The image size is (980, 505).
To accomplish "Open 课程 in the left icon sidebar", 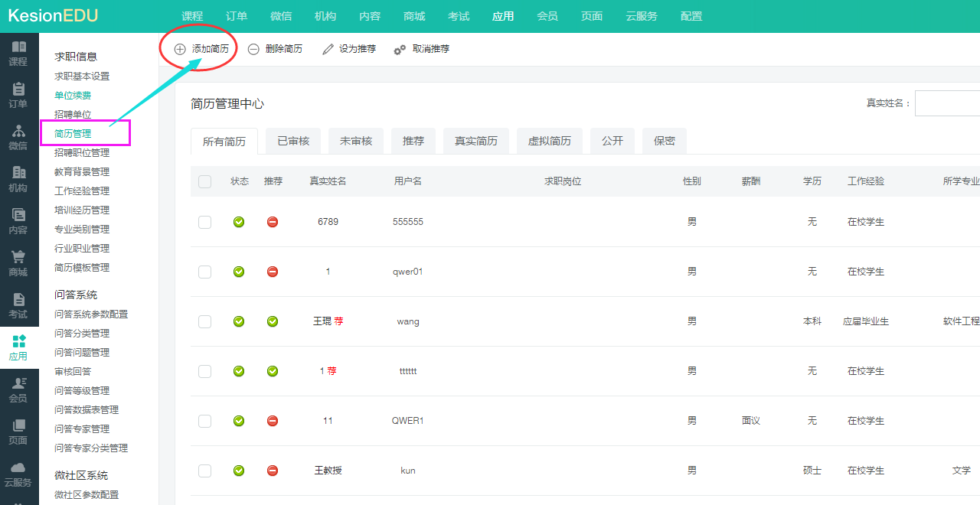I will pos(18,53).
